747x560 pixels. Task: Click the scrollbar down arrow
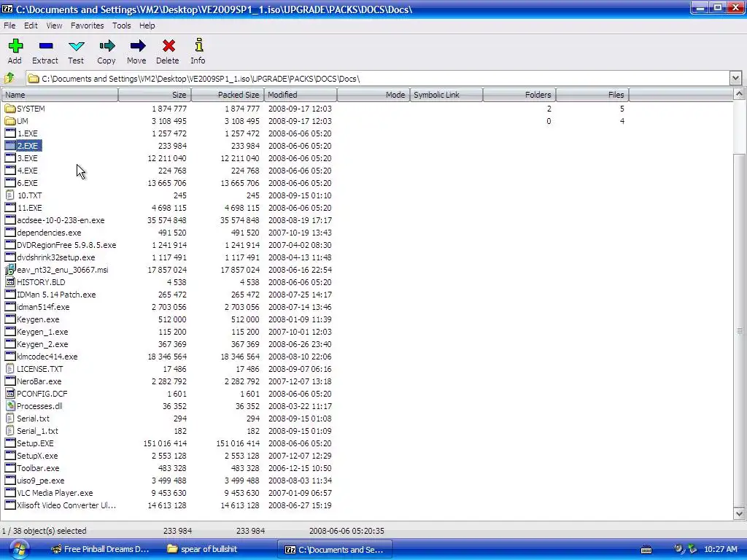(x=739, y=514)
